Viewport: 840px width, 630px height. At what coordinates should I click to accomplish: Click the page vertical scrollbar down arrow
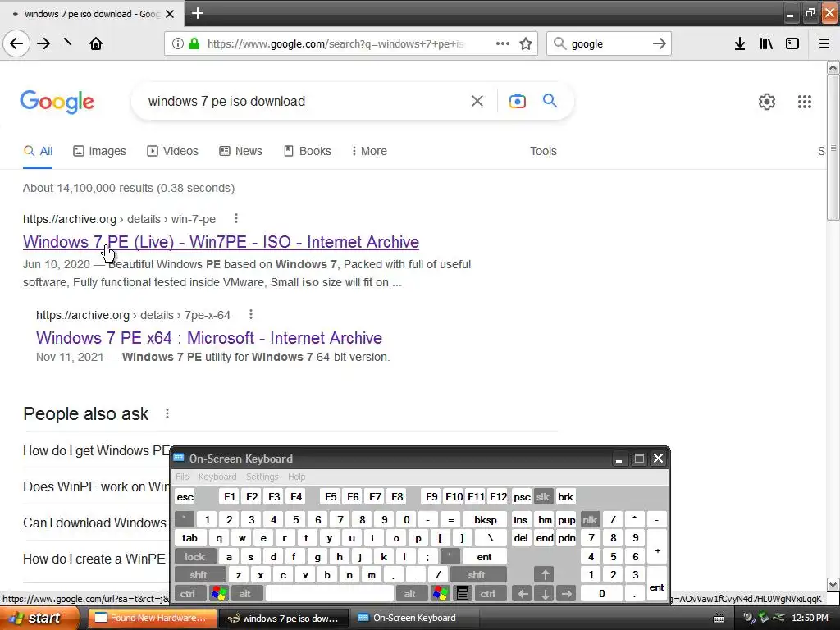click(x=833, y=584)
